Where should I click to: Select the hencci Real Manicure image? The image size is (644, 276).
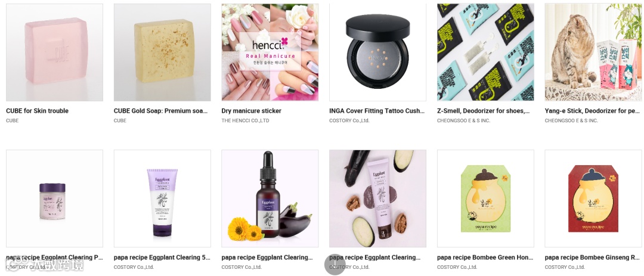point(270,52)
